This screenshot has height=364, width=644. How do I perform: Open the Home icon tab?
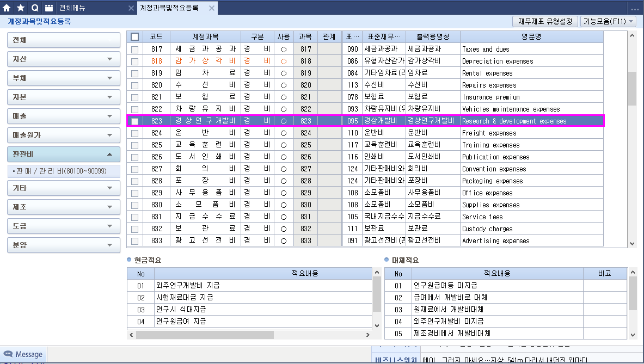(x=7, y=8)
